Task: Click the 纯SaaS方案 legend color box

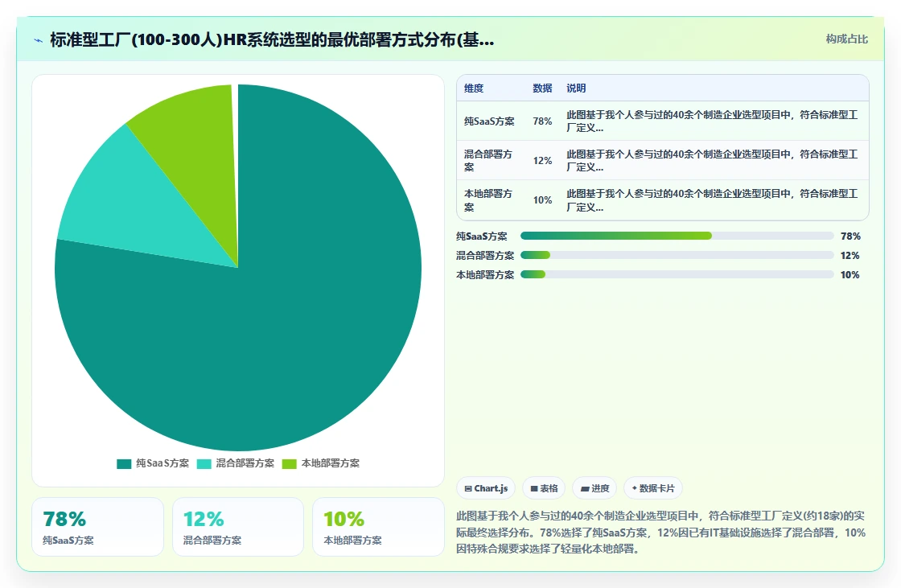Action: pos(124,464)
